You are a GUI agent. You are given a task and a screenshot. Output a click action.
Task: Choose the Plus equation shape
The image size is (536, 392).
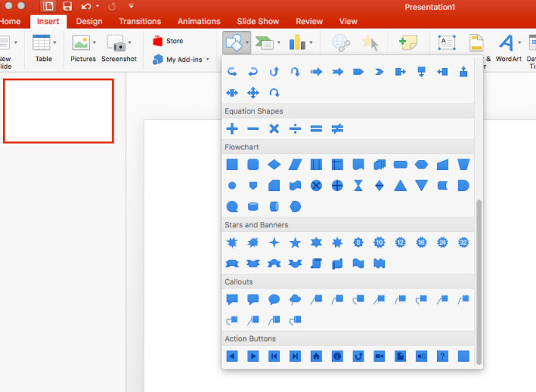click(232, 129)
